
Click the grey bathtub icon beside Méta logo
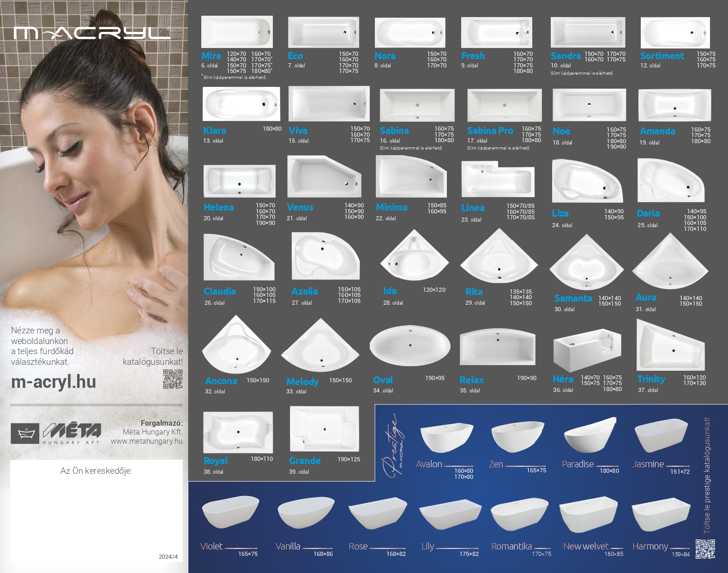click(x=25, y=434)
